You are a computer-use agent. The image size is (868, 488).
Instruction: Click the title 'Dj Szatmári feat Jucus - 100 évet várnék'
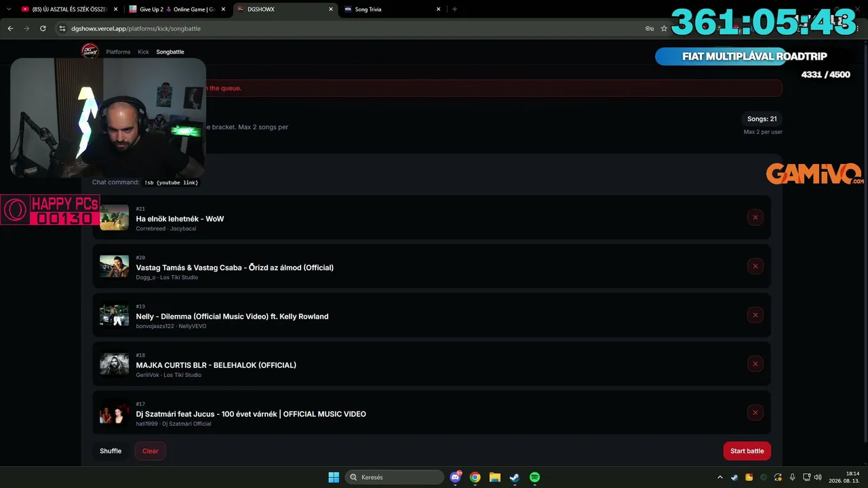pyautogui.click(x=206, y=414)
